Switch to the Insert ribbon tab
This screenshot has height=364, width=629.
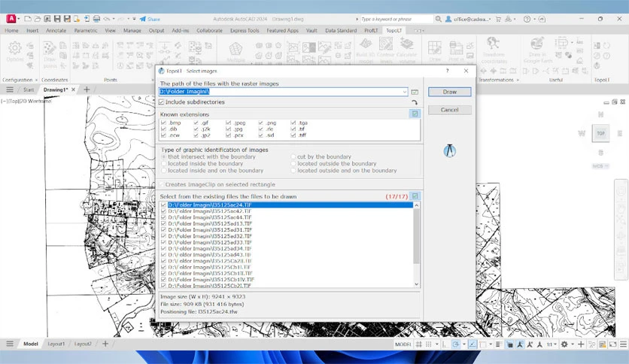pyautogui.click(x=32, y=31)
